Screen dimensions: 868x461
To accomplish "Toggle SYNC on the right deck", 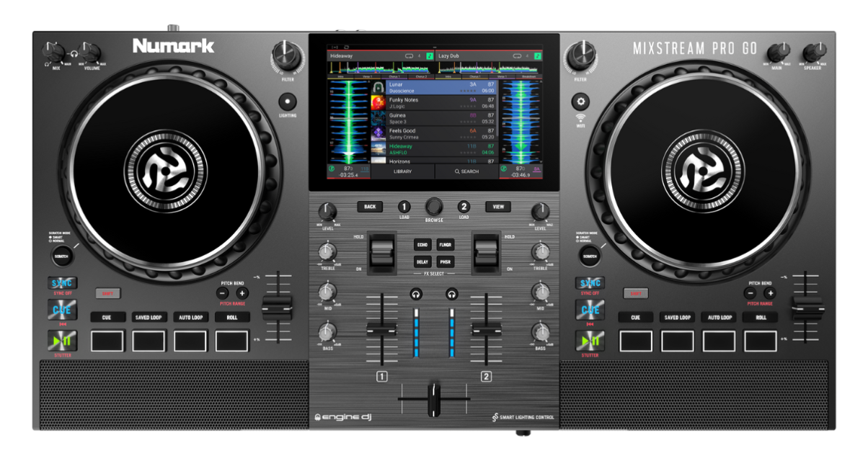I will pyautogui.click(x=590, y=283).
